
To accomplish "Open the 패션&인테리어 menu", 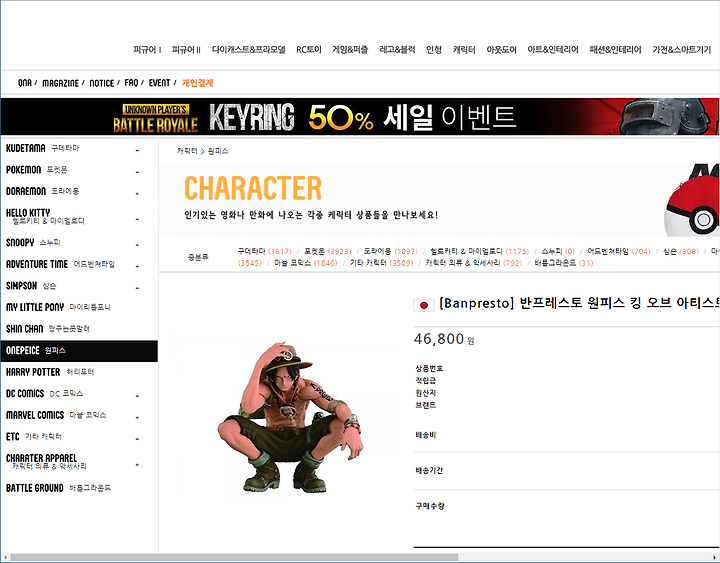I will pos(615,50).
